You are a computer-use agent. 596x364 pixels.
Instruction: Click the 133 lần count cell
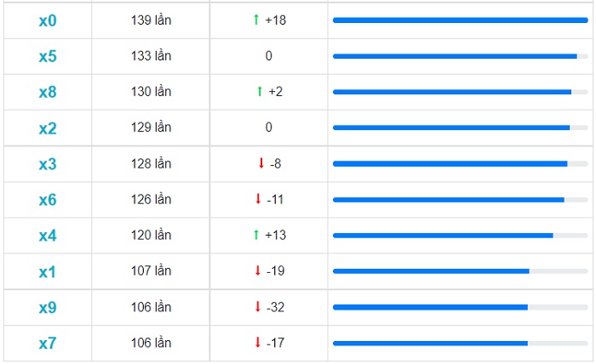[151, 56]
